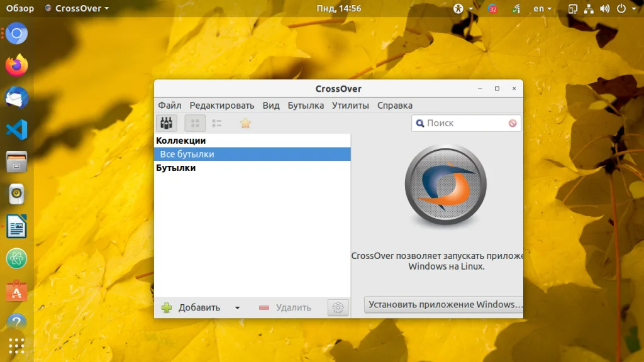Switch to icon grid view
The image size is (644, 362).
pos(195,123)
